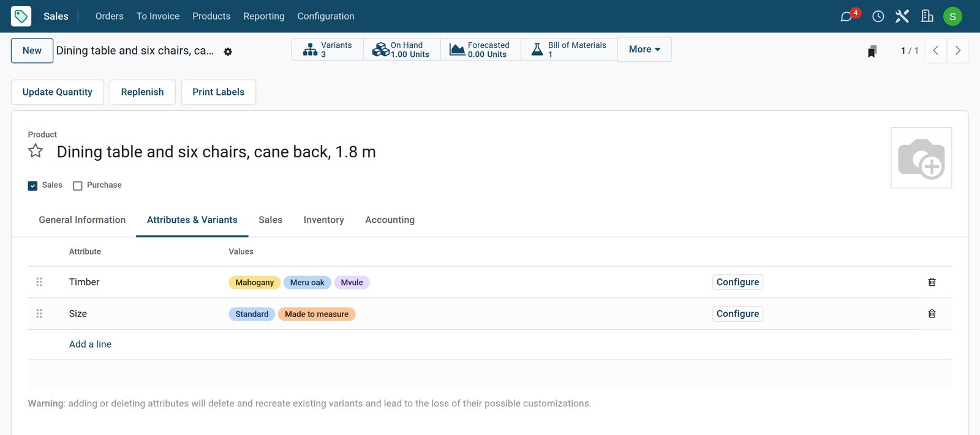Click the gear actions icon beside the title

228,52
